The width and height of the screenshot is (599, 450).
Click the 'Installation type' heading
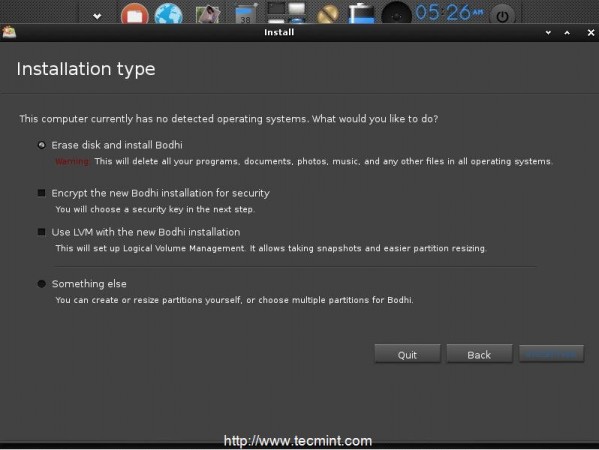pyautogui.click(x=86, y=70)
